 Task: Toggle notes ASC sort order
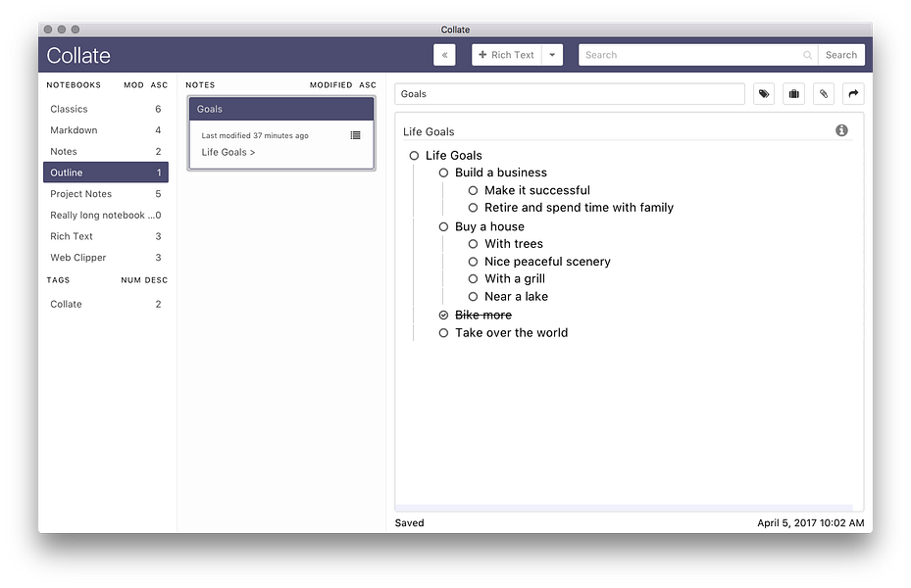click(367, 84)
